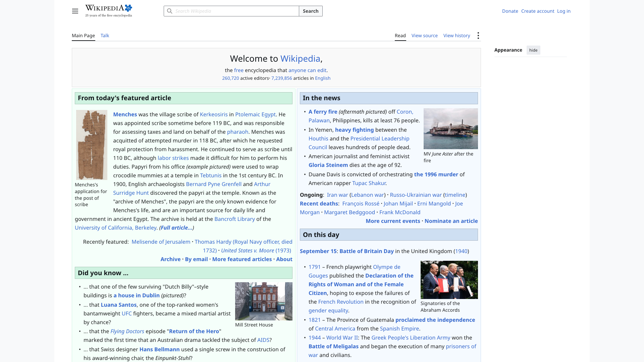Hide the Appearance panel
Viewport: 644px width, 362px height.
pos(533,50)
